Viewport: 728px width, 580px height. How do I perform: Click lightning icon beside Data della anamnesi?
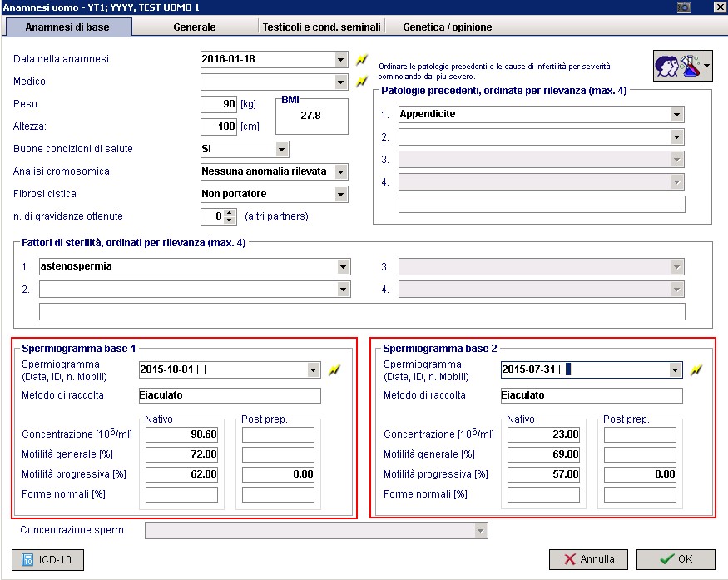click(362, 59)
